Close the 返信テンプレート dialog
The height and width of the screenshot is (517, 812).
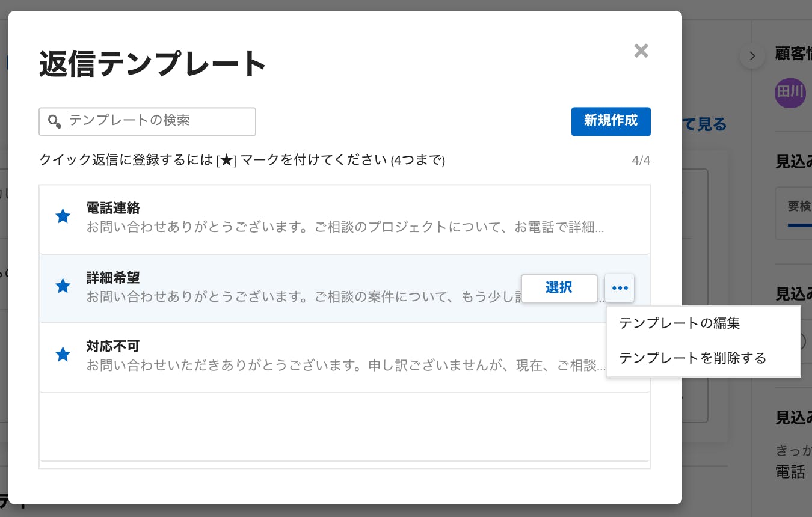pos(641,50)
